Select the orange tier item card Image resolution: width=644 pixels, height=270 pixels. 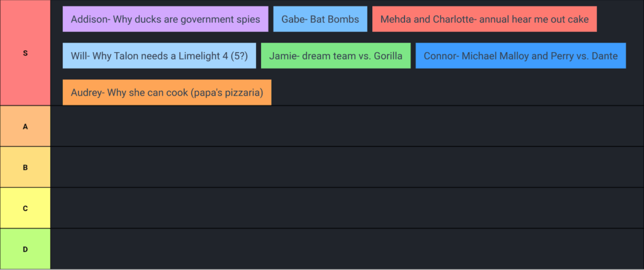(x=167, y=92)
